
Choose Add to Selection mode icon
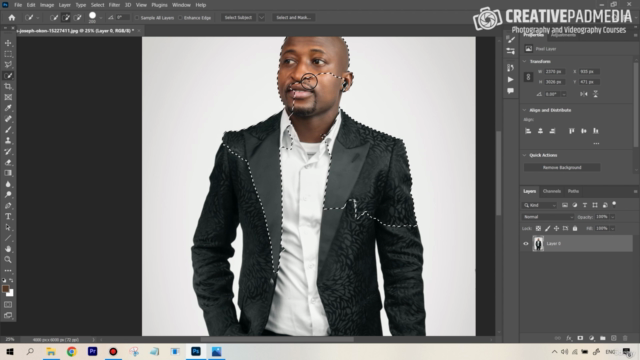click(x=66, y=18)
